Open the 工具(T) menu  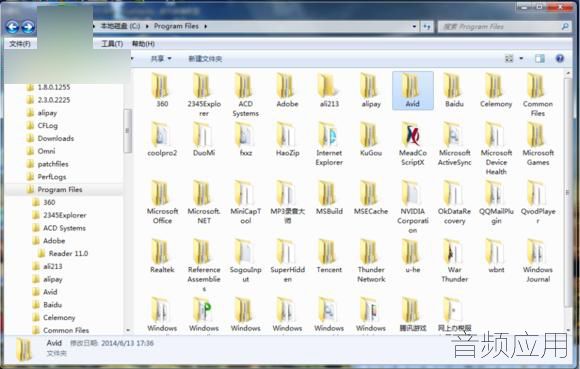point(112,44)
